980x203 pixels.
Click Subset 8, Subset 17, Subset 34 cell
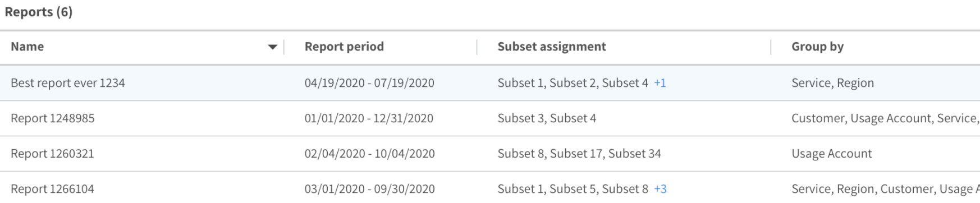coord(579,154)
